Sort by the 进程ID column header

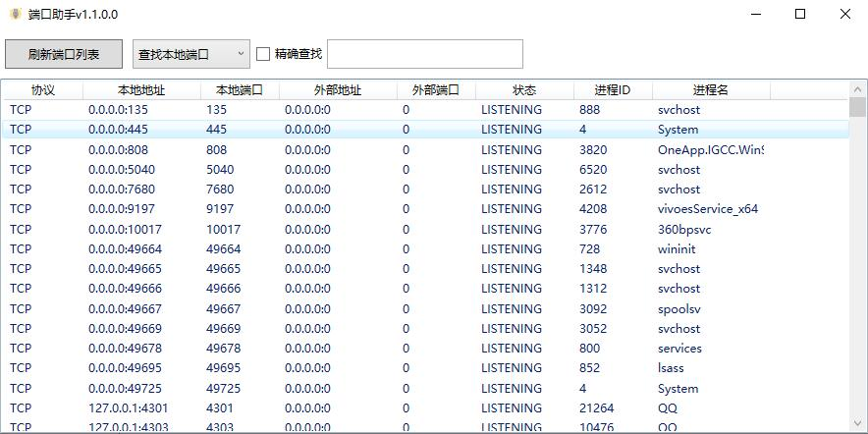[612, 90]
